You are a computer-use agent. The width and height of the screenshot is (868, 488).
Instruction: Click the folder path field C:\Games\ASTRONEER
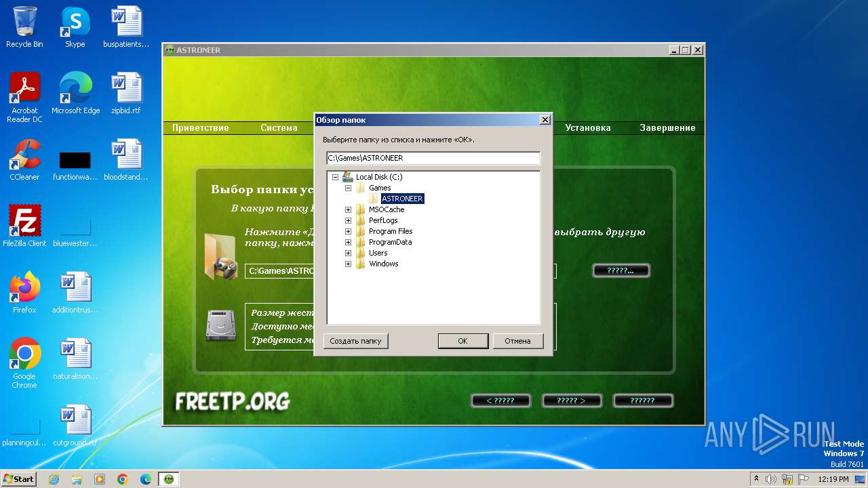pos(433,158)
